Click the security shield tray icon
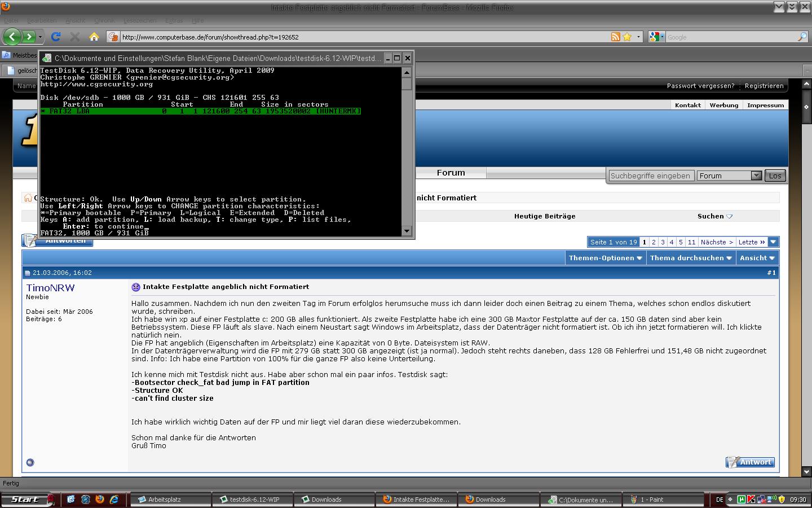 (x=782, y=500)
